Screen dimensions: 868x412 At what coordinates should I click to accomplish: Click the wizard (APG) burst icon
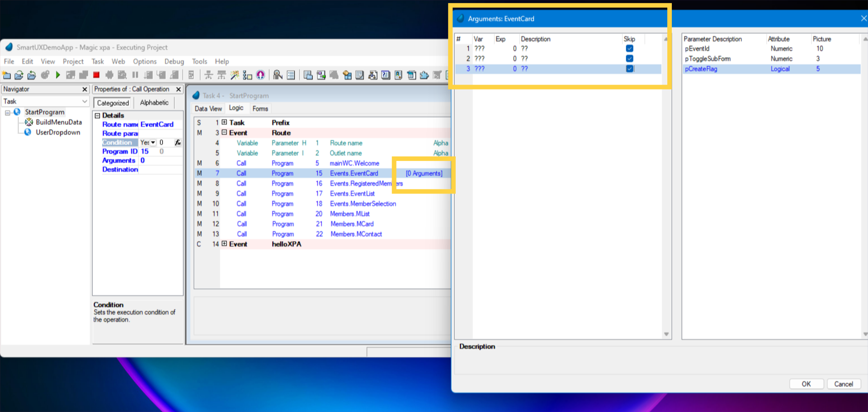pyautogui.click(x=234, y=75)
